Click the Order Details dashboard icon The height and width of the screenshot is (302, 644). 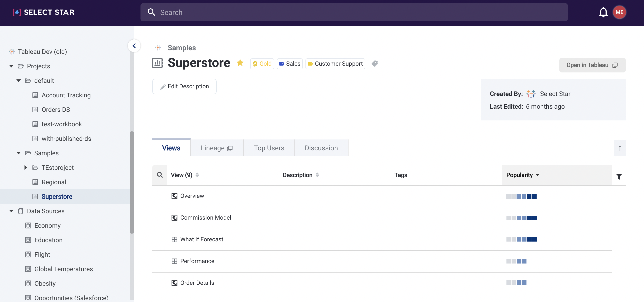(x=174, y=283)
